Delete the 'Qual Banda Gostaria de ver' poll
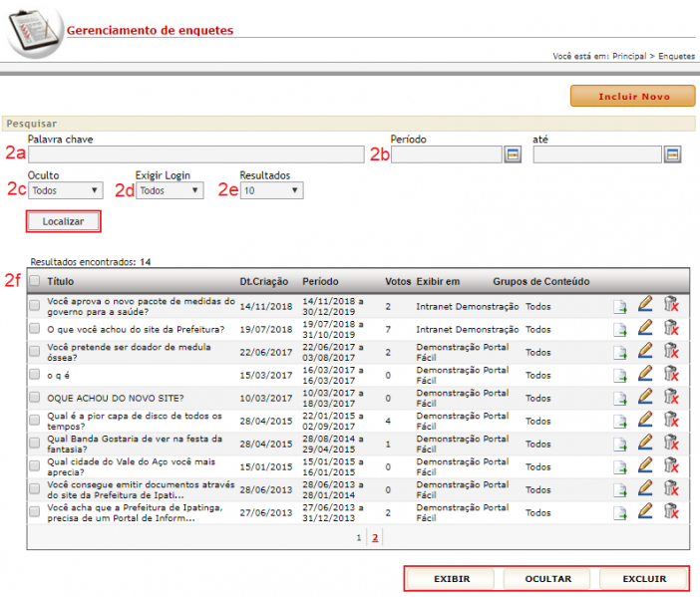 (671, 442)
